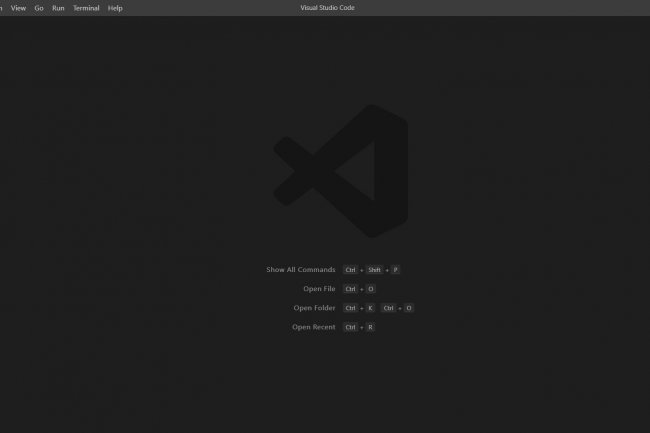The image size is (650, 433).
Task: Click the K key badge
Action: pos(370,308)
